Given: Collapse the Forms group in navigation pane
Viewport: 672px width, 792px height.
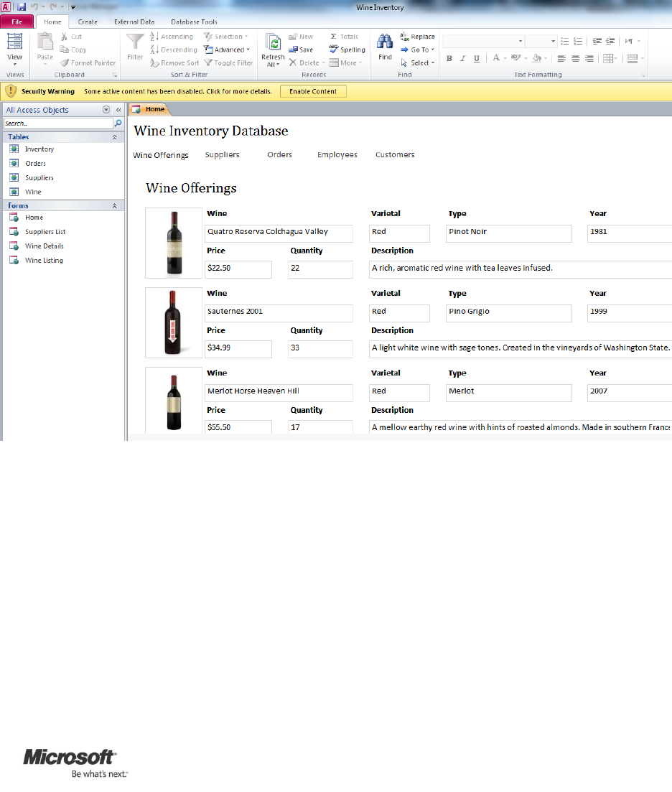Looking at the screenshot, I should (114, 206).
